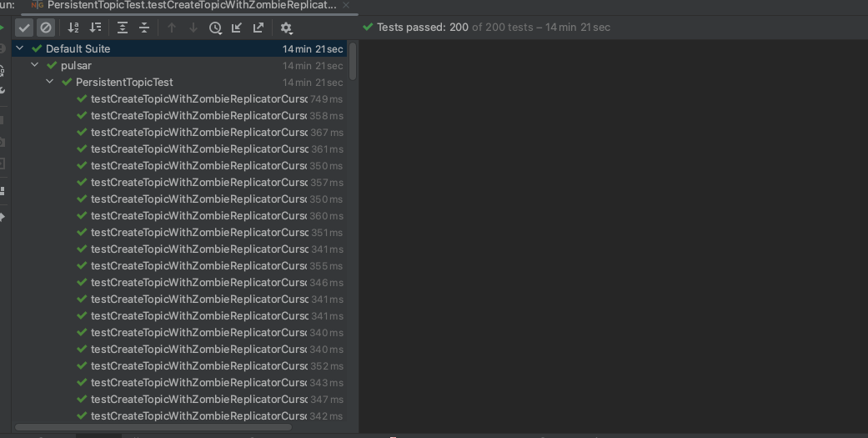The width and height of the screenshot is (868, 438).
Task: Collapse the pulsar node chevron
Action: (35, 65)
